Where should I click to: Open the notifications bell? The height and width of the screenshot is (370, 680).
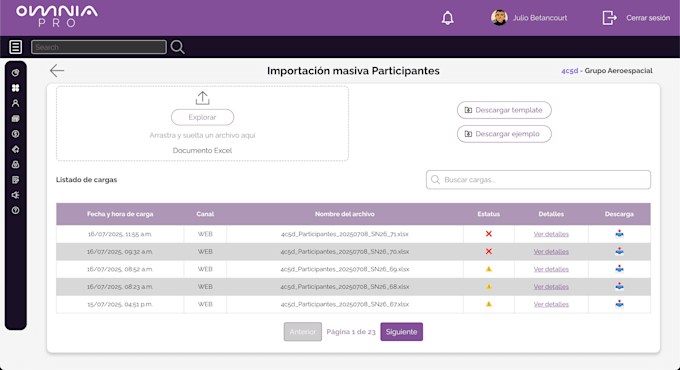click(448, 18)
